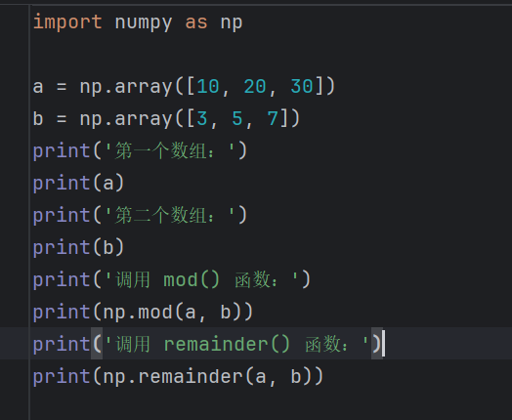Click the number 20 in array a
Image resolution: width=512 pixels, height=420 pixels.
pos(255,87)
